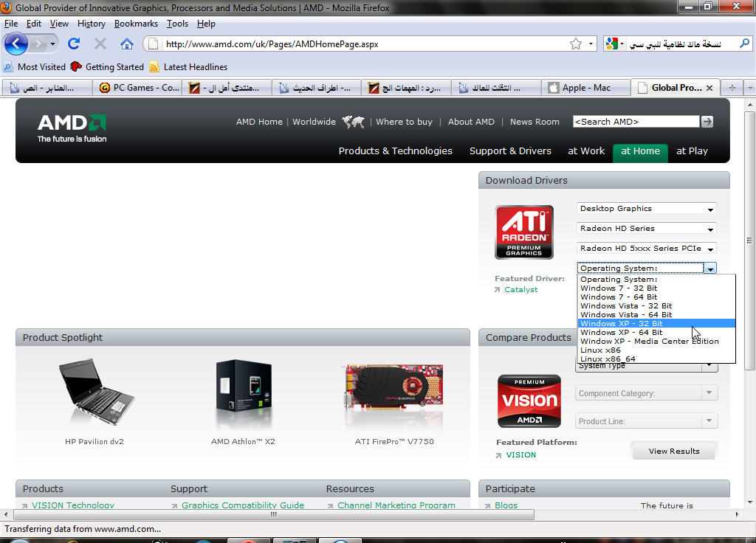Open the Firefox Home page icon
Image resolution: width=756 pixels, height=543 pixels.
(127, 44)
